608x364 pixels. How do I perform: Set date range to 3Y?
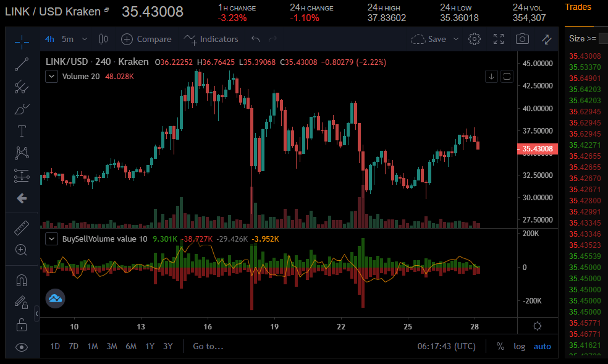(168, 346)
